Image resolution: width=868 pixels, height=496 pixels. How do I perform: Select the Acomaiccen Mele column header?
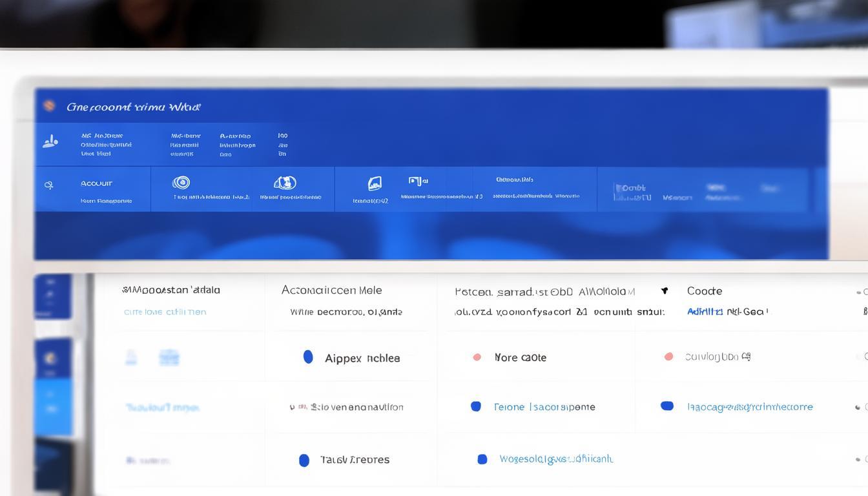click(x=331, y=290)
